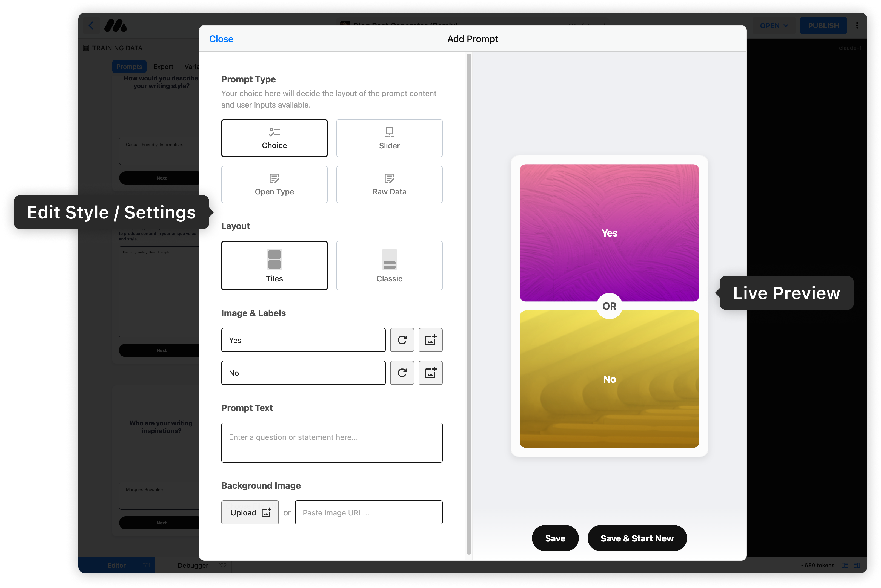Select the Slider prompt type
Image resolution: width=881 pixels, height=588 pixels.
pyautogui.click(x=389, y=138)
